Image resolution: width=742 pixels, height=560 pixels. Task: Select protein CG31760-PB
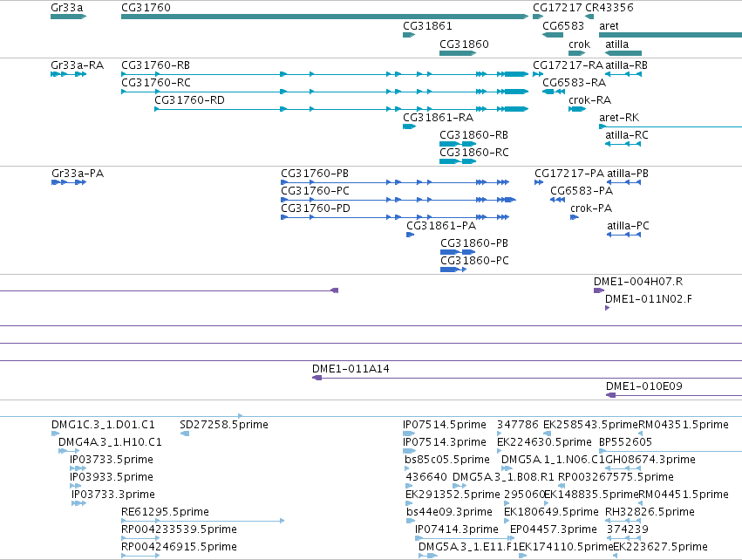315,174
